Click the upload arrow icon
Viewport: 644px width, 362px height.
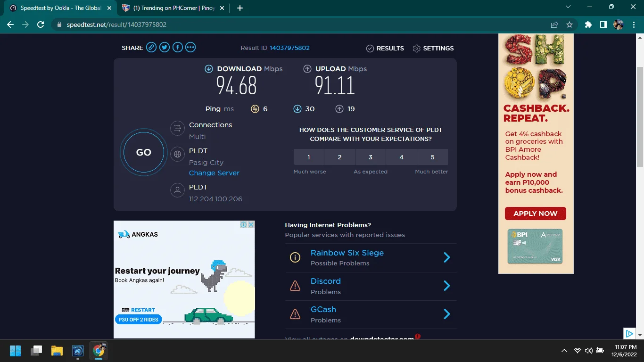(307, 69)
